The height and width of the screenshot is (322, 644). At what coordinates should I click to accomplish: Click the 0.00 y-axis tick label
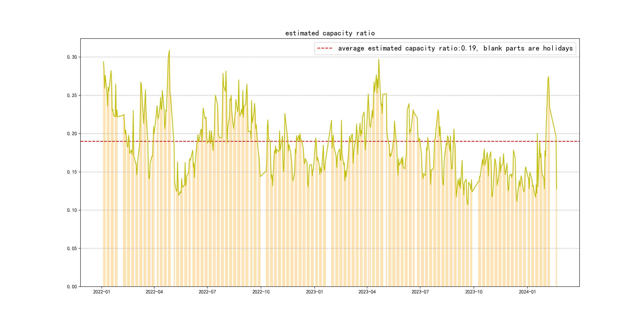pos(72,287)
